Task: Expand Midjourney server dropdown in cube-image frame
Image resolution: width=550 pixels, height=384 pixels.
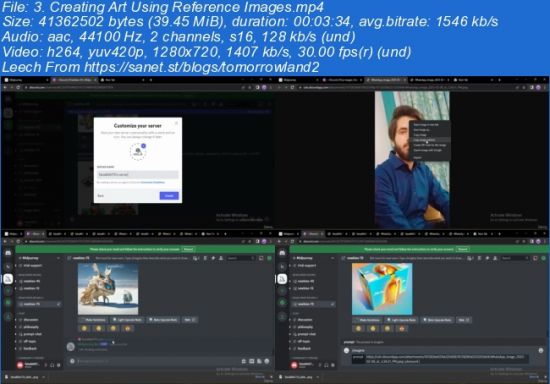Action: click(332, 258)
